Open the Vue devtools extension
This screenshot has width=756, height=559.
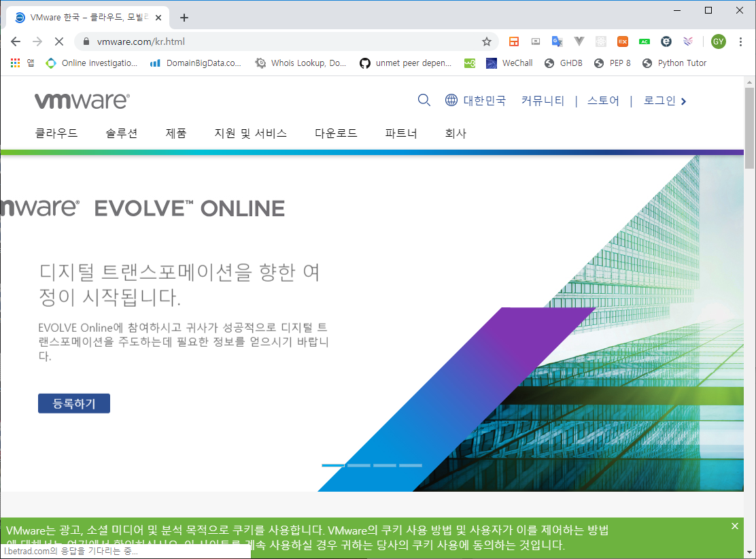coord(579,41)
